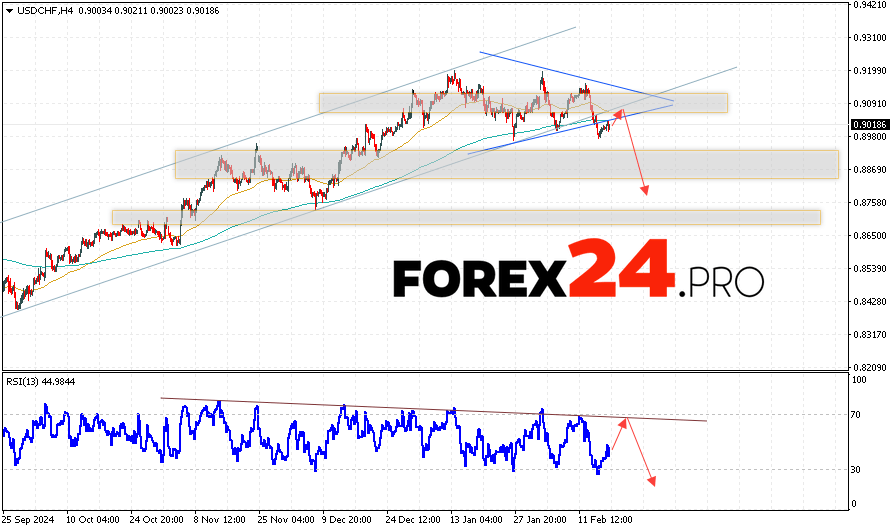Click the red upward arrow tip in RSI panel
Image resolution: width=894 pixels, height=531 pixels.
pos(625,420)
